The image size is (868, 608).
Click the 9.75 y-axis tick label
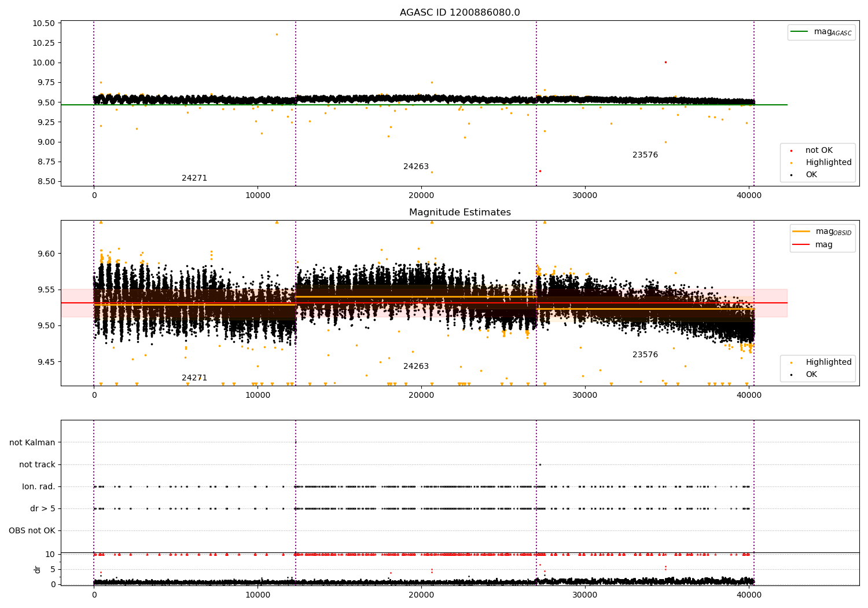(46, 83)
